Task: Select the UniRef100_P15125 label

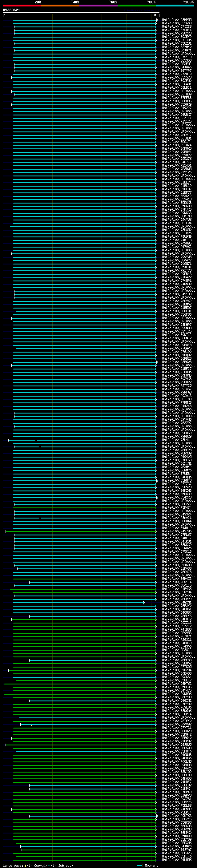Action: (x=177, y=122)
